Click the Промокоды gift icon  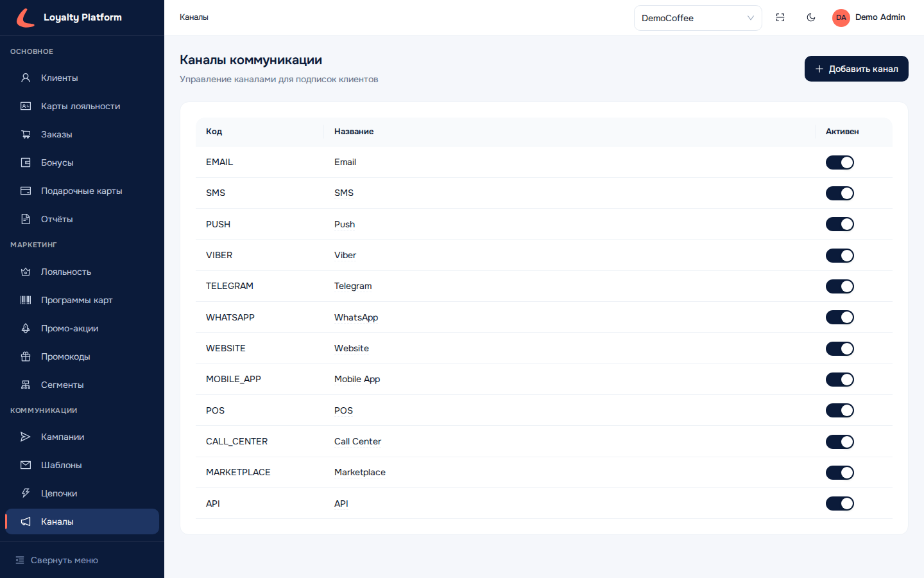[x=26, y=356]
